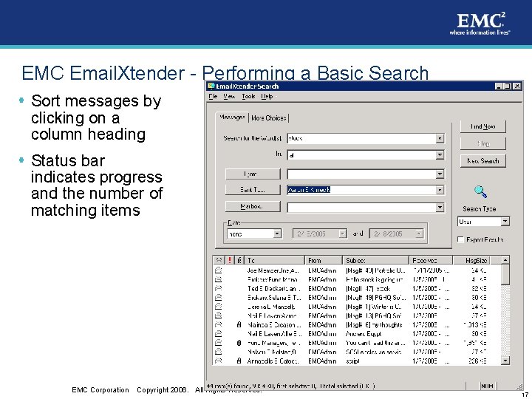Click the results list scroll-up arrow
The height and width of the screenshot is (399, 532).
pos(505,260)
